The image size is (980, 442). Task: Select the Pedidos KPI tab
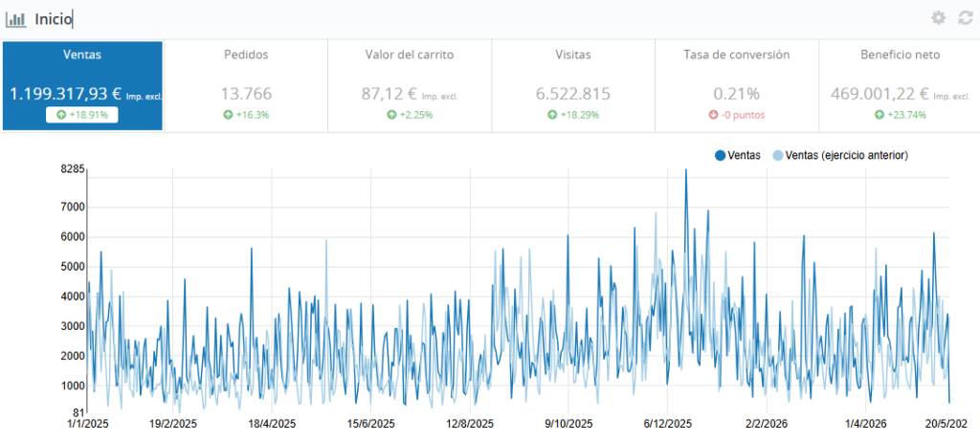(x=246, y=86)
